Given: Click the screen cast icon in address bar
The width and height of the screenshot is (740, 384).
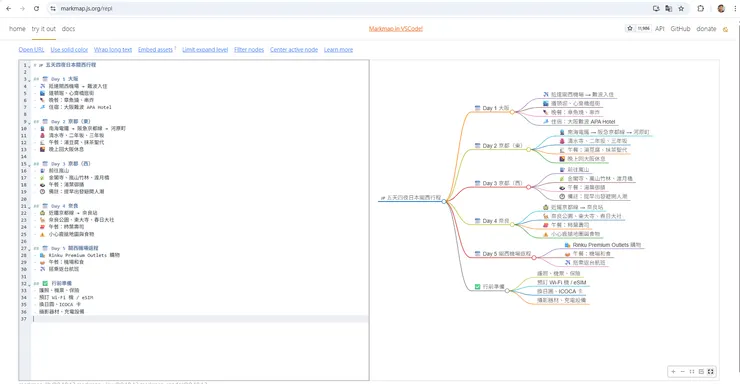Looking at the screenshot, I should pos(656,8).
